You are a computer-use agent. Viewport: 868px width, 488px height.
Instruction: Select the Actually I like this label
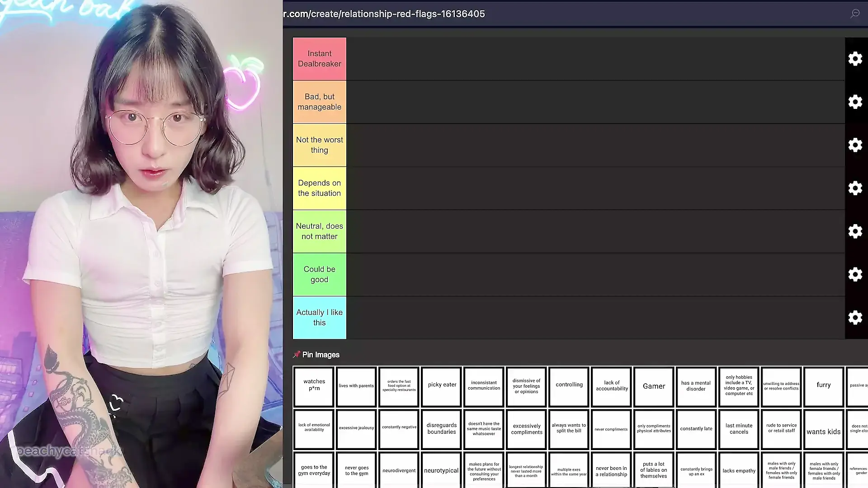pos(320,318)
